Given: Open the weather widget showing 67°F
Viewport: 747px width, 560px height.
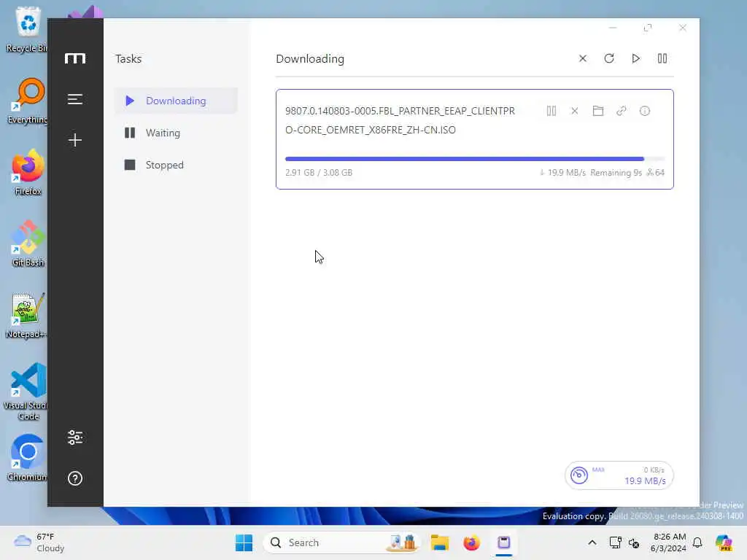Looking at the screenshot, I should (39, 542).
